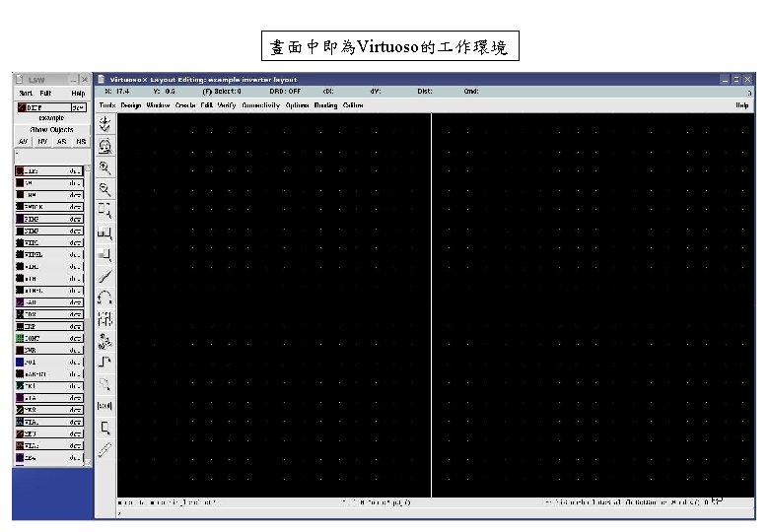Click the Delete tool icon
This screenshot has width=769, height=532.
(105, 276)
